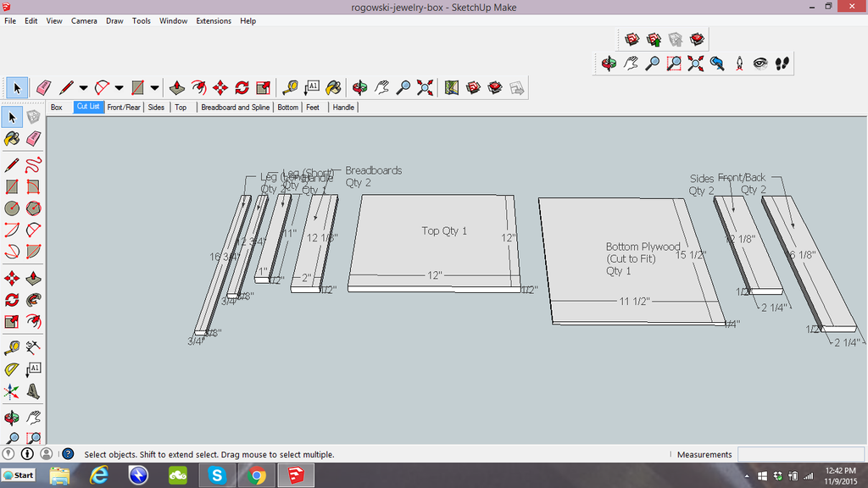Show the model credits status icon
868x488 pixels.
(27, 454)
